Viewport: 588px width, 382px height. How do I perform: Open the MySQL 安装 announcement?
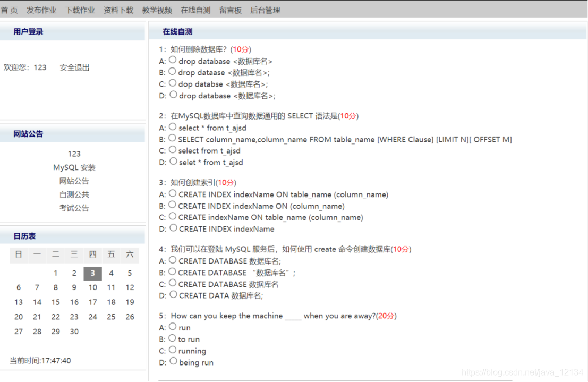coord(74,167)
